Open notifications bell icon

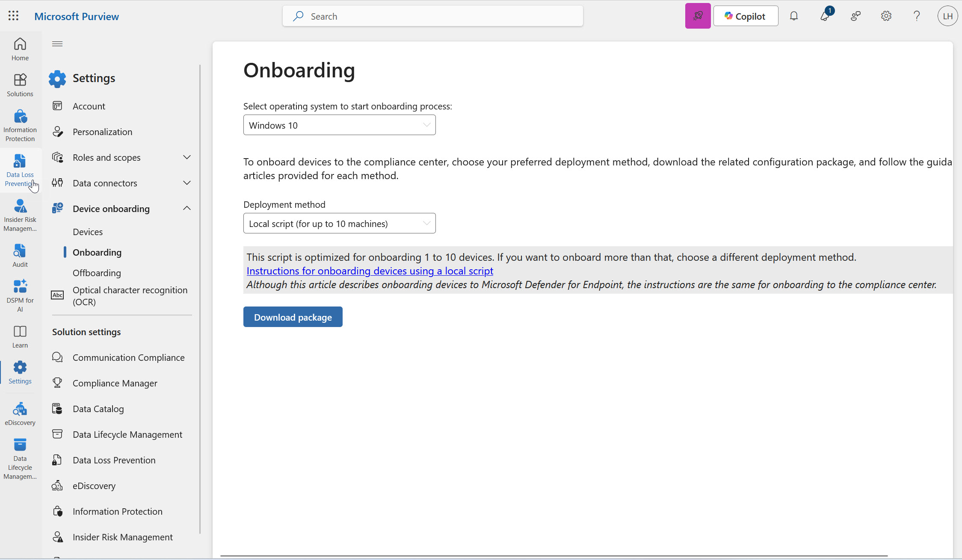794,16
